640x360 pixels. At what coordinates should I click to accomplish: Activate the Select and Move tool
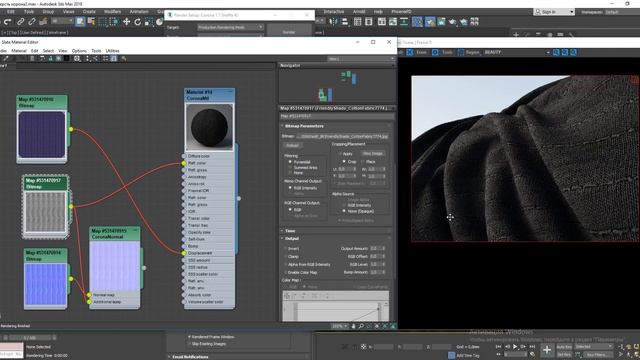127,22
